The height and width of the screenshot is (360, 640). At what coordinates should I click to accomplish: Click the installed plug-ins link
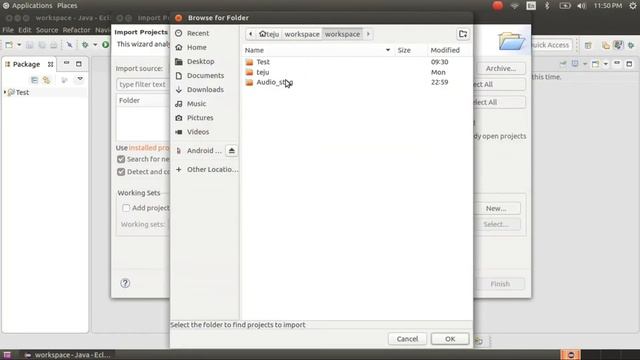tap(149, 148)
